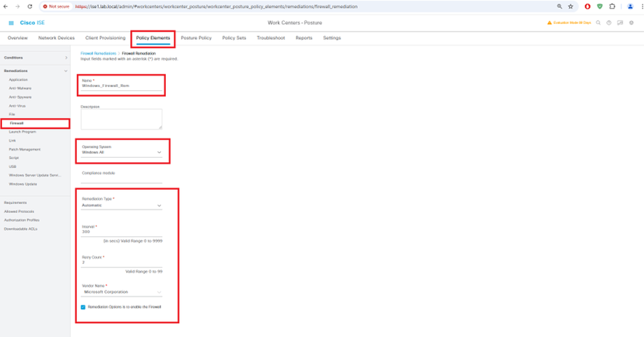Image resolution: width=644 pixels, height=337 pixels.
Task: Click the Firewall Remediations breadcrumb link
Action: click(x=98, y=53)
